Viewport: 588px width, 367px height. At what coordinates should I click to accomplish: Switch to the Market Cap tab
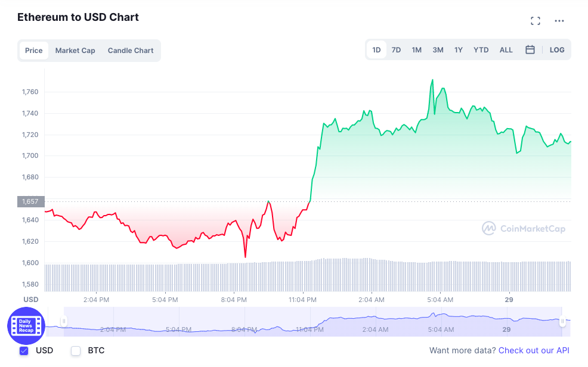coord(75,51)
